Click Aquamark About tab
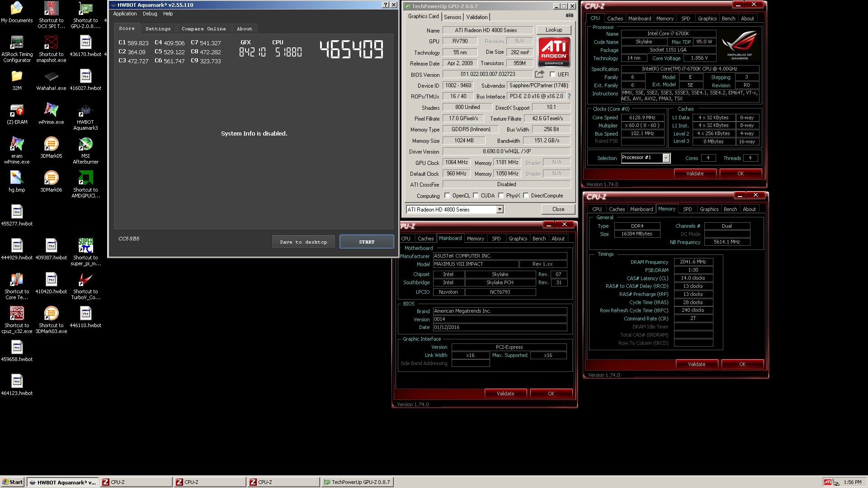868x488 pixels. click(245, 28)
